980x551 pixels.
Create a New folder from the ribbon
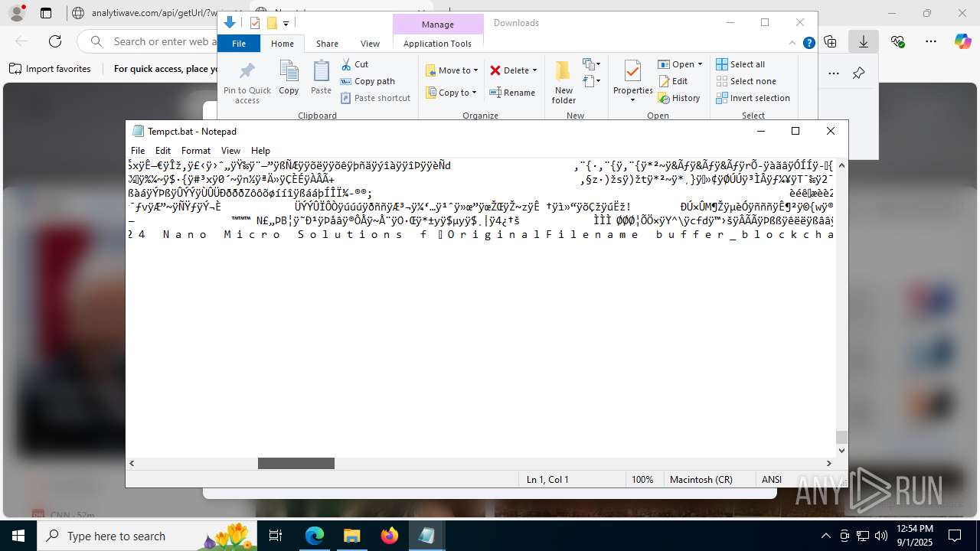click(563, 82)
